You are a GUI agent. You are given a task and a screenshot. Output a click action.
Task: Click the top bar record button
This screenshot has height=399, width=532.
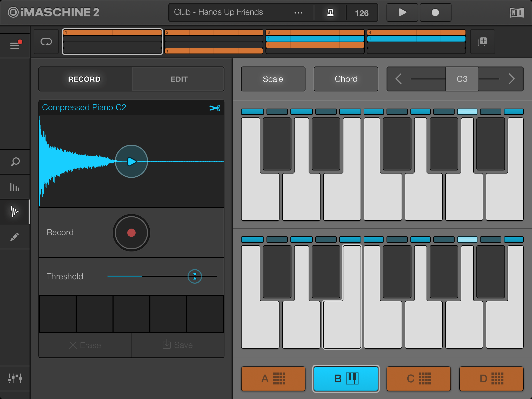click(435, 12)
